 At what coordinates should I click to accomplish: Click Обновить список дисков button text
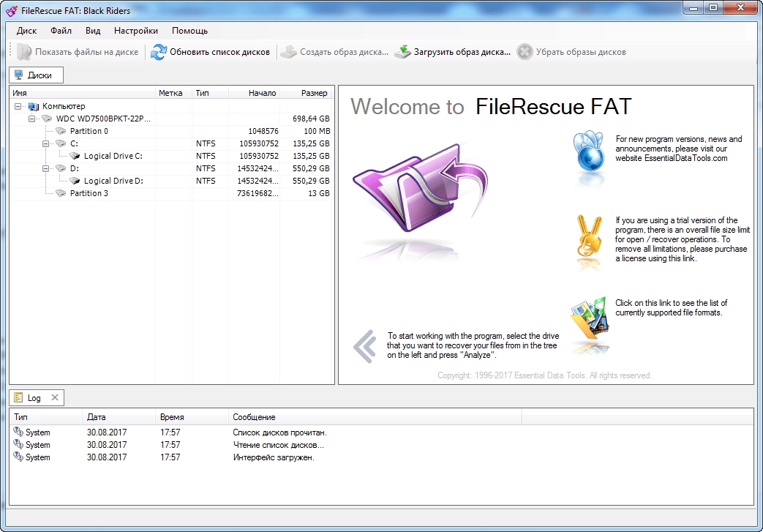coord(219,52)
